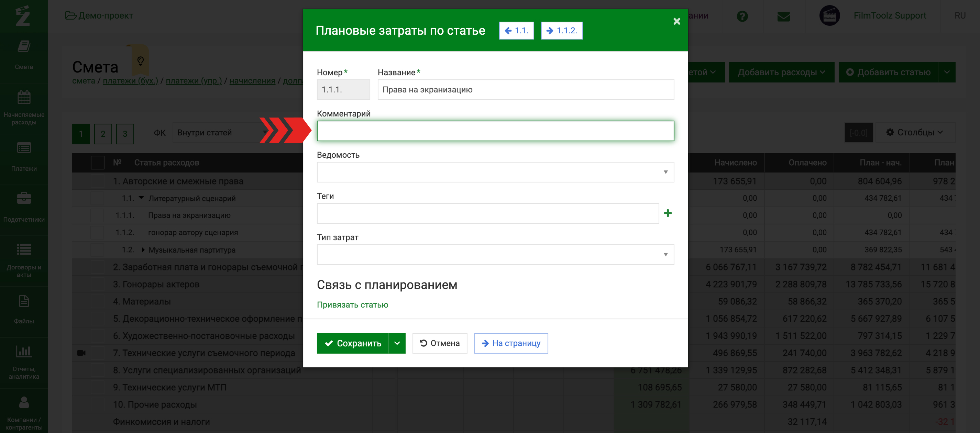Expand the Музыкальная партитура group
The height and width of the screenshot is (433, 980).
tap(143, 249)
